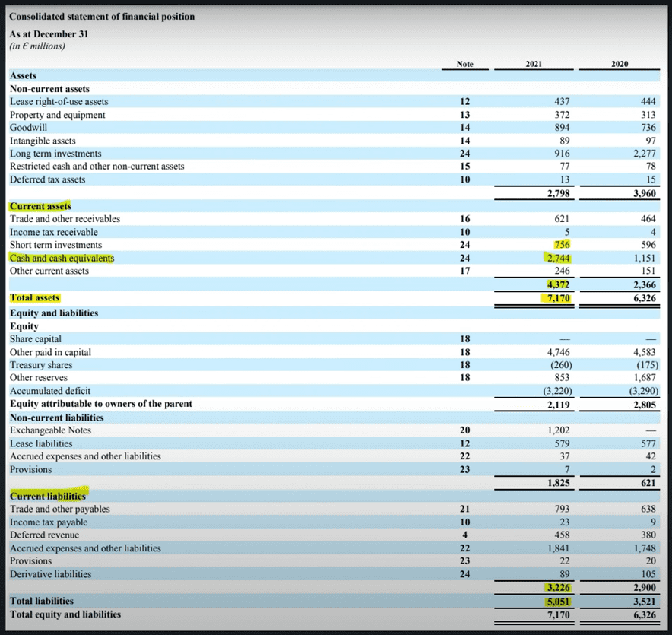Select the Deferred revenue row label
672x635 pixels.
click(x=44, y=535)
